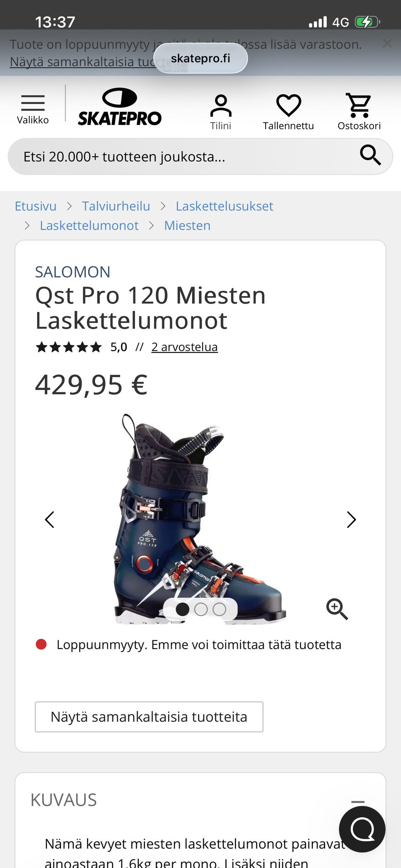This screenshot has width=401, height=868.
Task: Open the Ostoskori shopping cart
Action: pyautogui.click(x=359, y=112)
